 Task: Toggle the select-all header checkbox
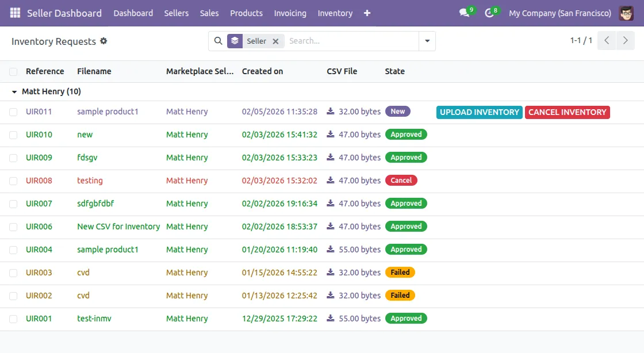(13, 71)
